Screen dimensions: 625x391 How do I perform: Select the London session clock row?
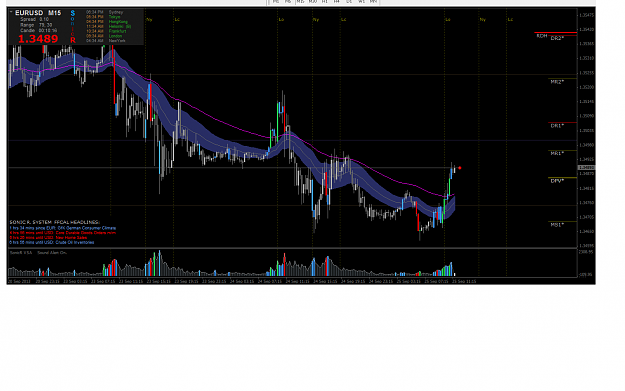(104, 36)
